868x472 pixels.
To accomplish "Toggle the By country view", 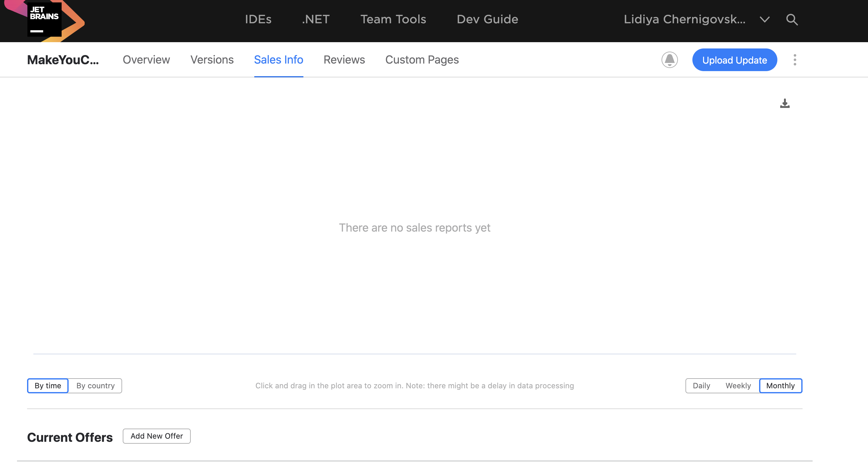I will 95,385.
